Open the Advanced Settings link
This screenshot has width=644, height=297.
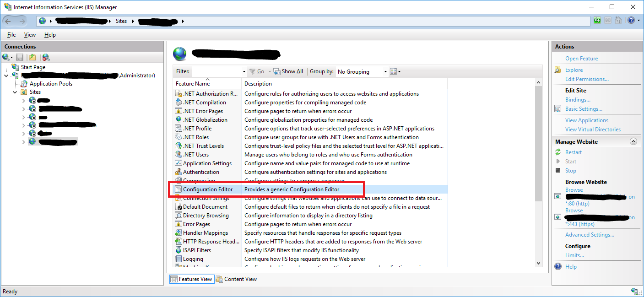point(590,235)
